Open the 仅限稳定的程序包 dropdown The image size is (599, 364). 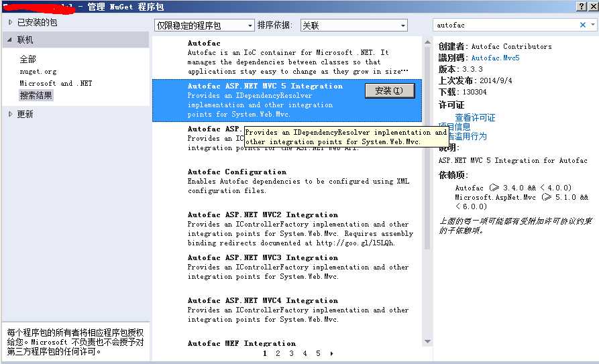[x=205, y=25]
